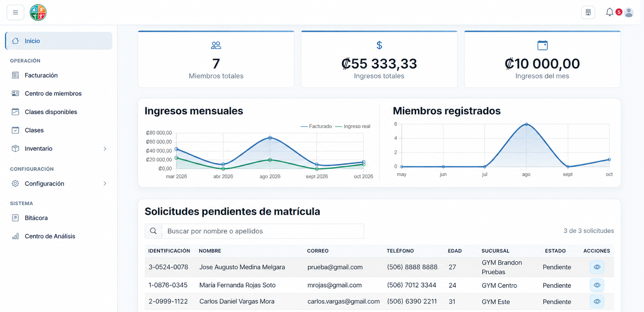Screen dimensions: 644x312
Task: Open the building branch selector icon
Action: point(588,13)
